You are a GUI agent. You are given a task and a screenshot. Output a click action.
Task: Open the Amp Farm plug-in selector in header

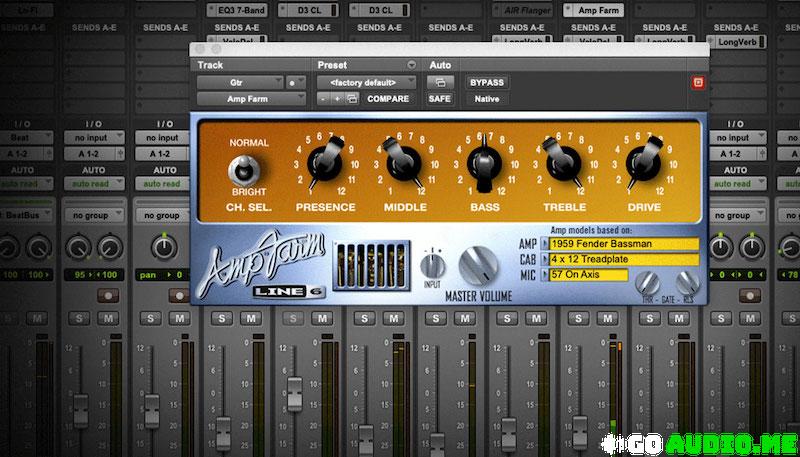(252, 99)
